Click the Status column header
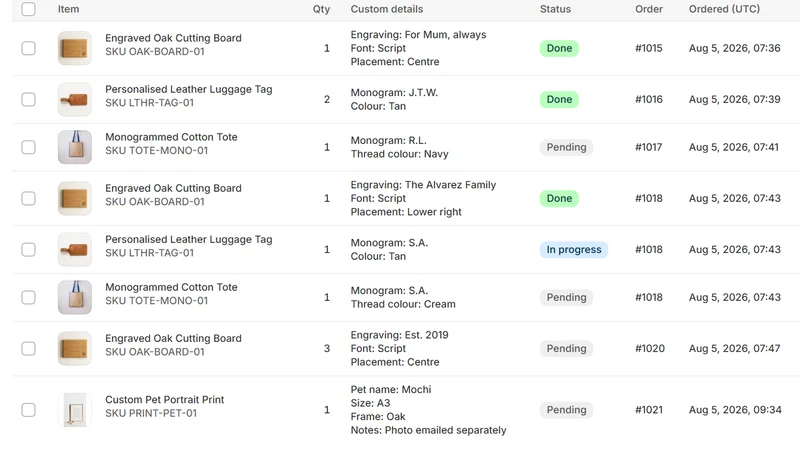The width and height of the screenshot is (800, 450). click(555, 9)
